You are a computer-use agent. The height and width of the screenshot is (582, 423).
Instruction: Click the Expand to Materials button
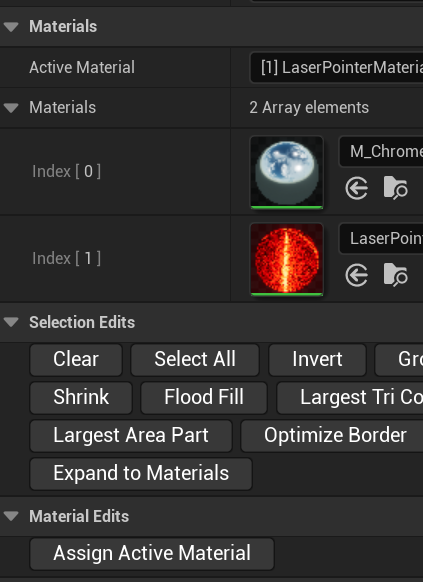click(141, 474)
